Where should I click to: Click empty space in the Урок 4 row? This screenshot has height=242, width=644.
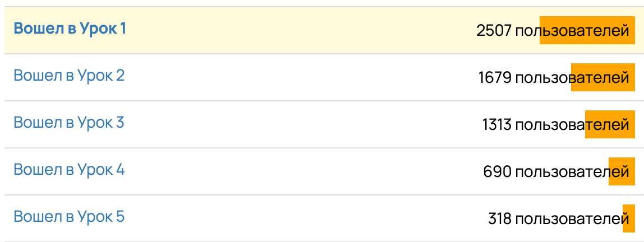297,171
